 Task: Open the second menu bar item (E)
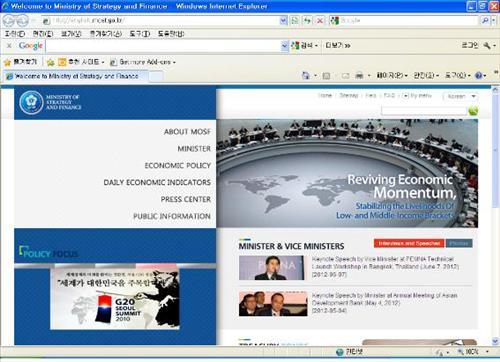[43, 34]
